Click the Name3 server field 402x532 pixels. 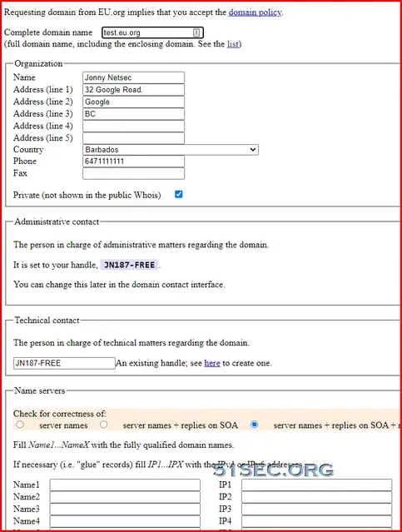coord(125,509)
